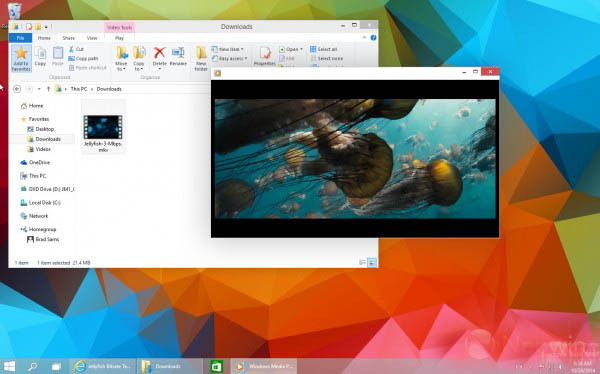600x374 pixels.
Task: Switch to details view toggle
Action: point(362,263)
